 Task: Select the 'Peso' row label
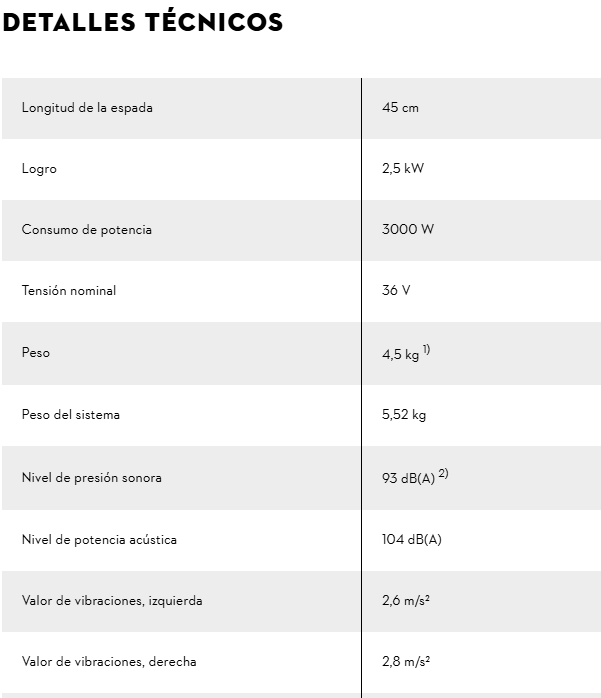36,353
